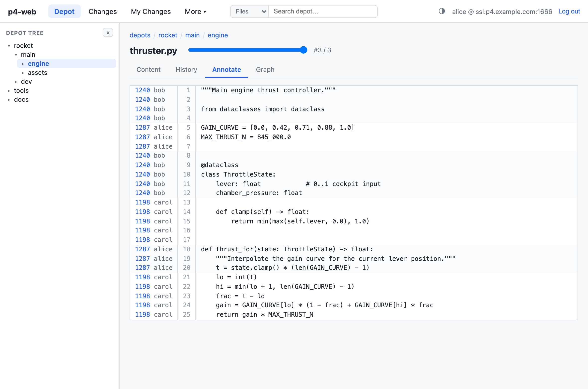The image size is (588, 389).
Task: Open changelist 1198 on line 25
Action: [x=143, y=314]
